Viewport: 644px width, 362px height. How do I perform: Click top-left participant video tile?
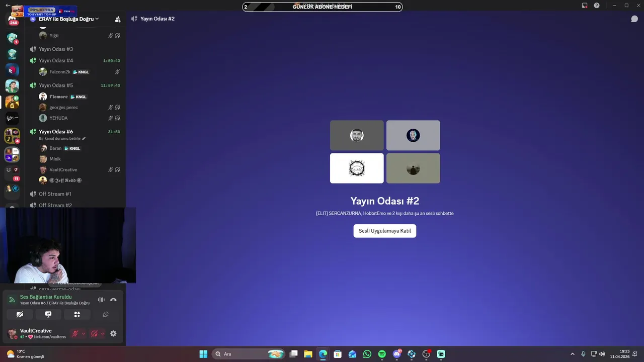coord(357,135)
